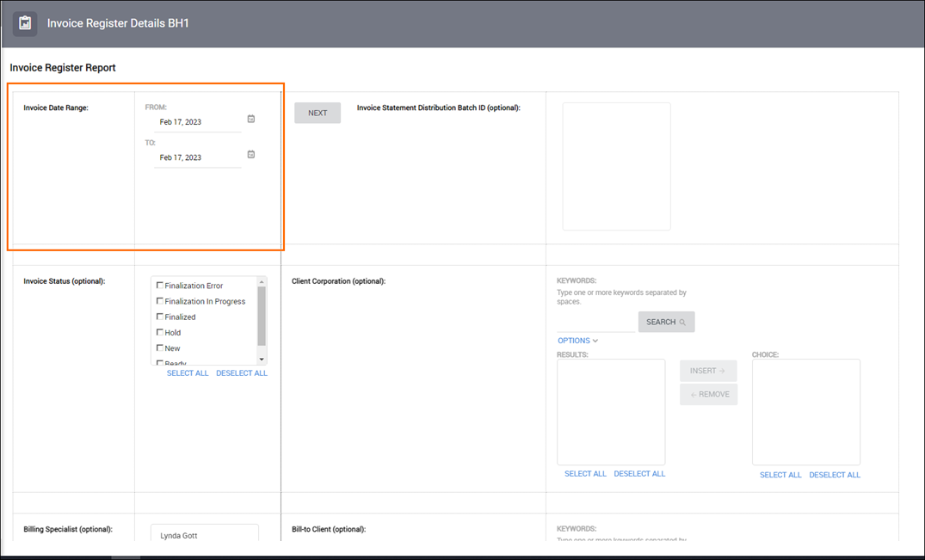Expand the OPTIONS chevron under keywords
Image resolution: width=925 pixels, height=560 pixels.
pos(595,341)
